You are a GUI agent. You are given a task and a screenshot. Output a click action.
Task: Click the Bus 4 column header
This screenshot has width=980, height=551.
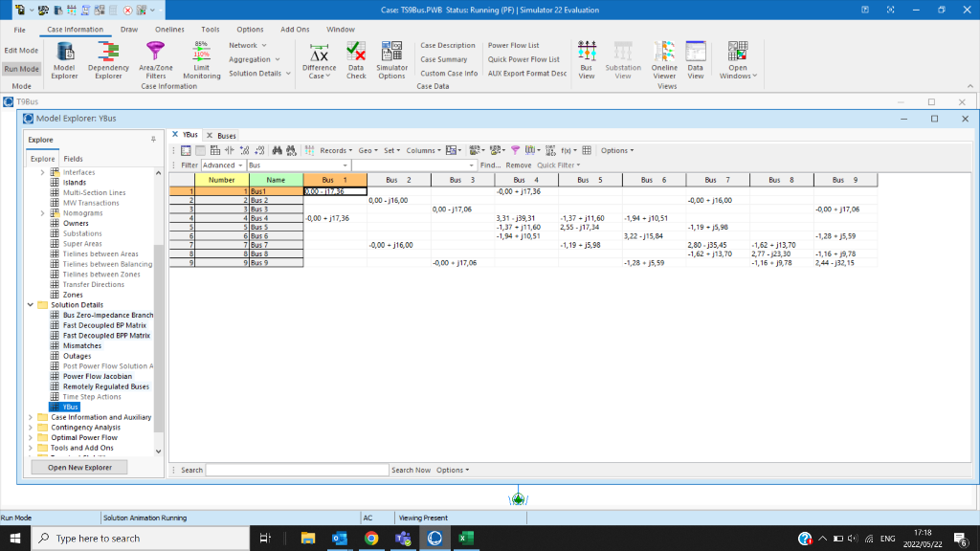[526, 180]
